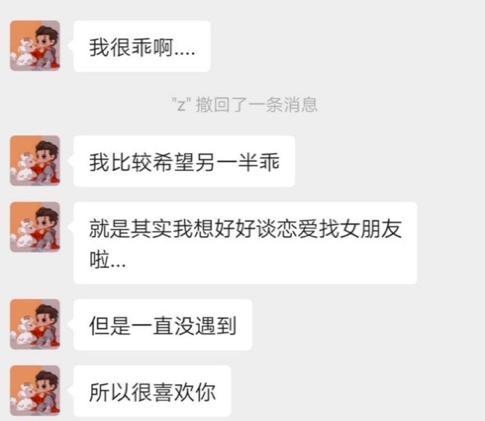Select the 但是一直没遇到 message bubble

pyautogui.click(x=163, y=325)
